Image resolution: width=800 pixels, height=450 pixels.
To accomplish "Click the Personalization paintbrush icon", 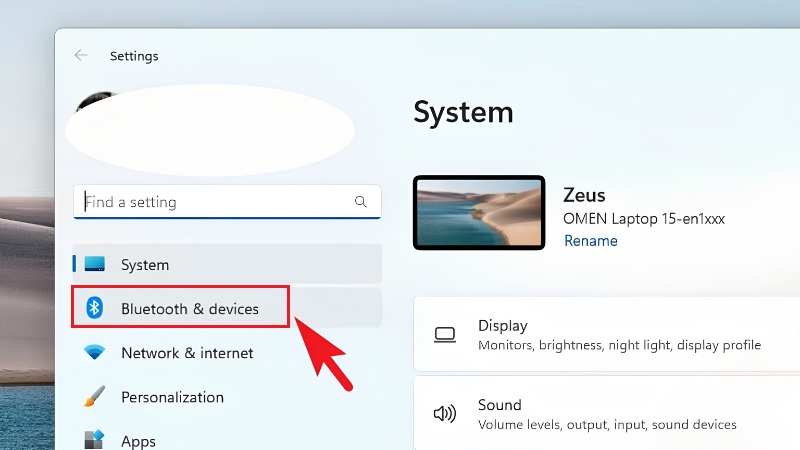I will (94, 396).
